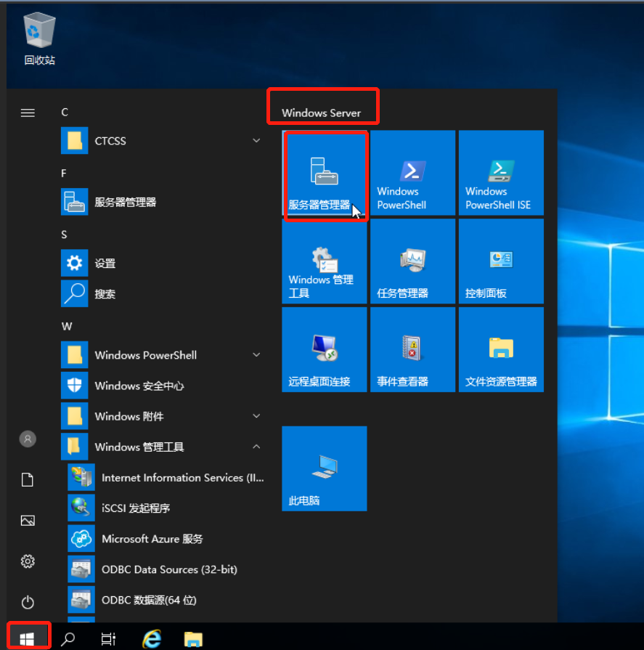Open Windows 安全中心

[163, 386]
